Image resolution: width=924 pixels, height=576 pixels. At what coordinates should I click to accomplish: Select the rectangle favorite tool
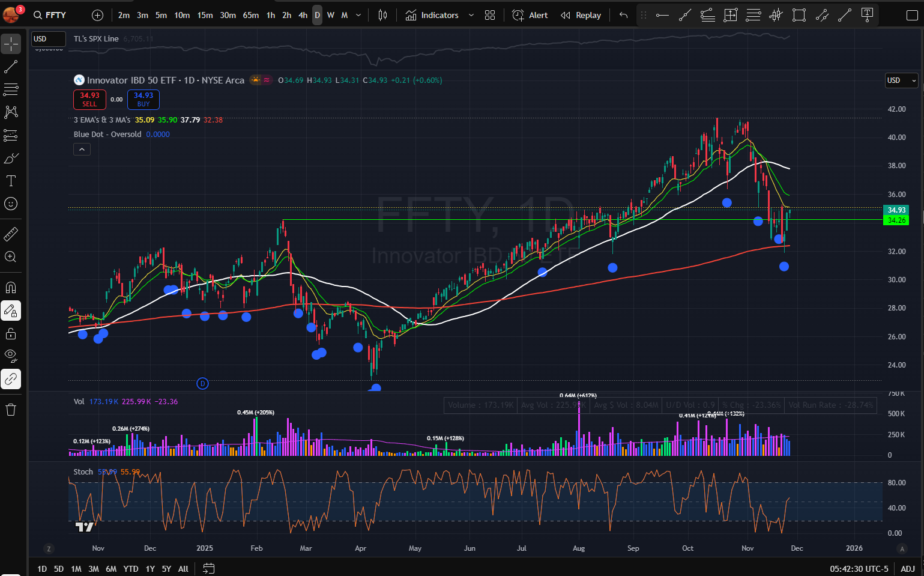point(799,15)
